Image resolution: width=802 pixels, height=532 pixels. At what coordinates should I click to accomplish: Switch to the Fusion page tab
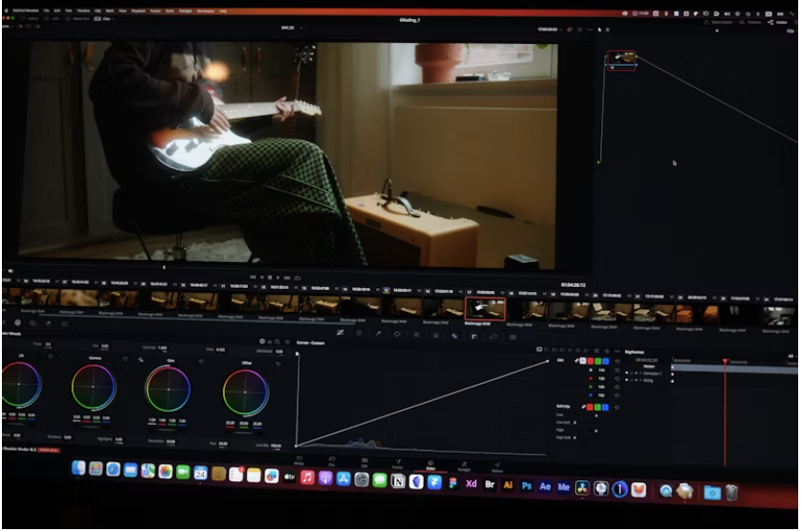(397, 464)
